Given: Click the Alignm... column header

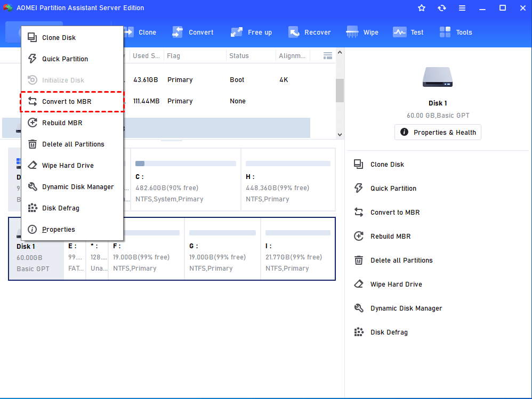Looking at the screenshot, I should point(292,55).
